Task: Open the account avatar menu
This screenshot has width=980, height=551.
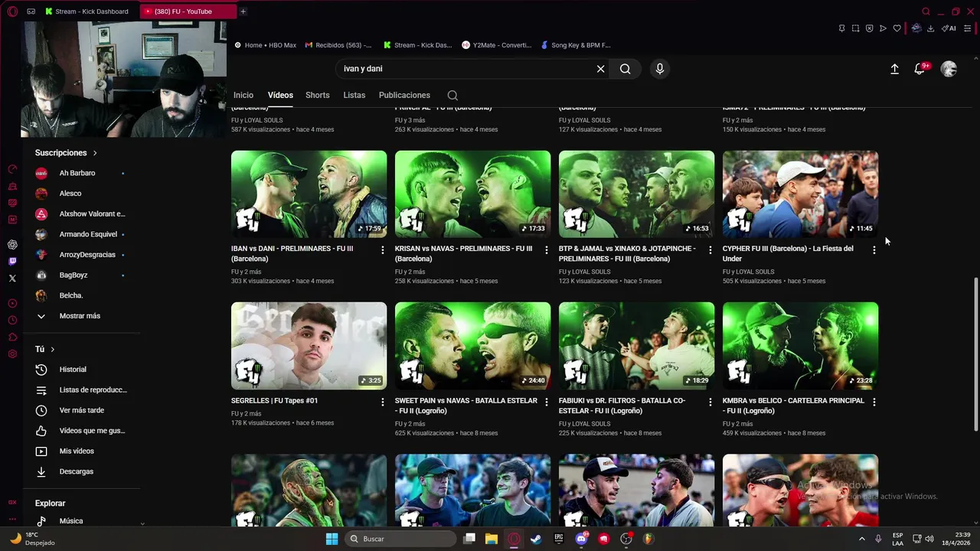Action: [949, 69]
